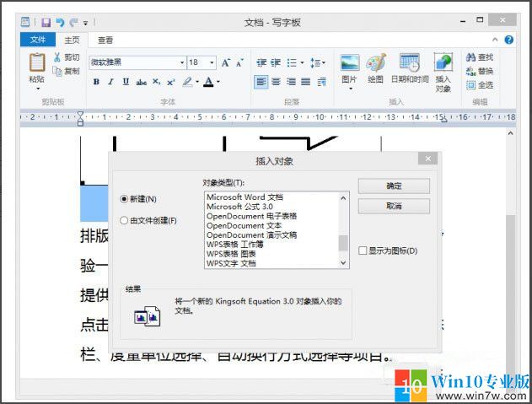532x404 pixels.
Task: Open the paragraph settings icon
Action: coord(321,82)
